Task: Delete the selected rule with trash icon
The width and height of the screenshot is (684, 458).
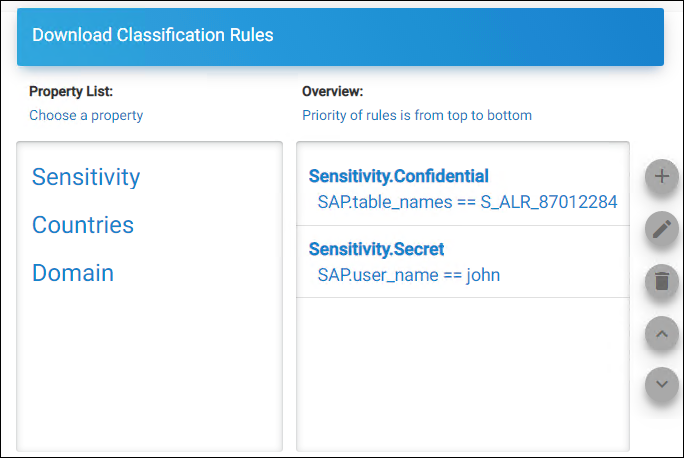Action: 662,281
